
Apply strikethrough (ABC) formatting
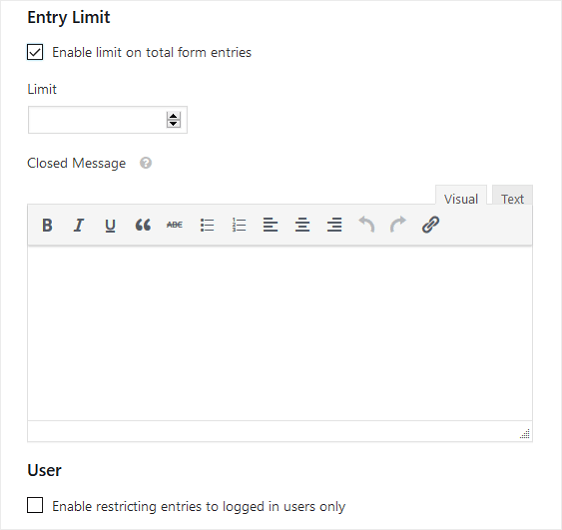tap(175, 225)
